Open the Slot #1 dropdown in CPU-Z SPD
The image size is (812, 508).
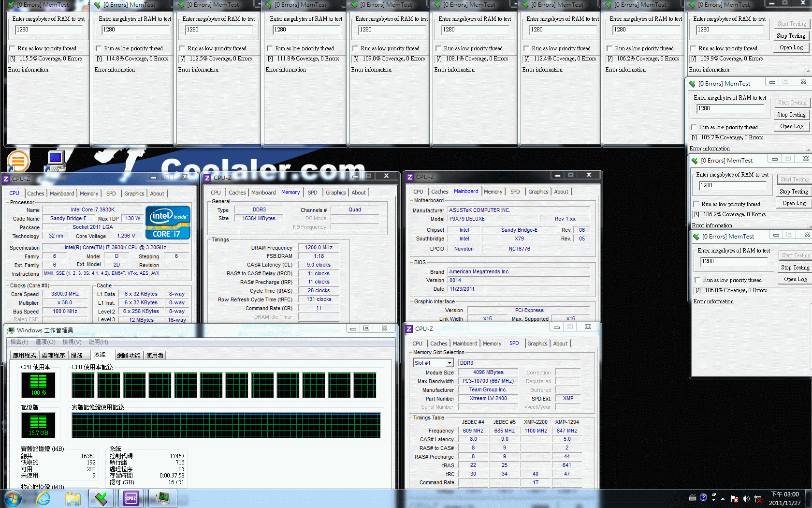tap(449, 363)
